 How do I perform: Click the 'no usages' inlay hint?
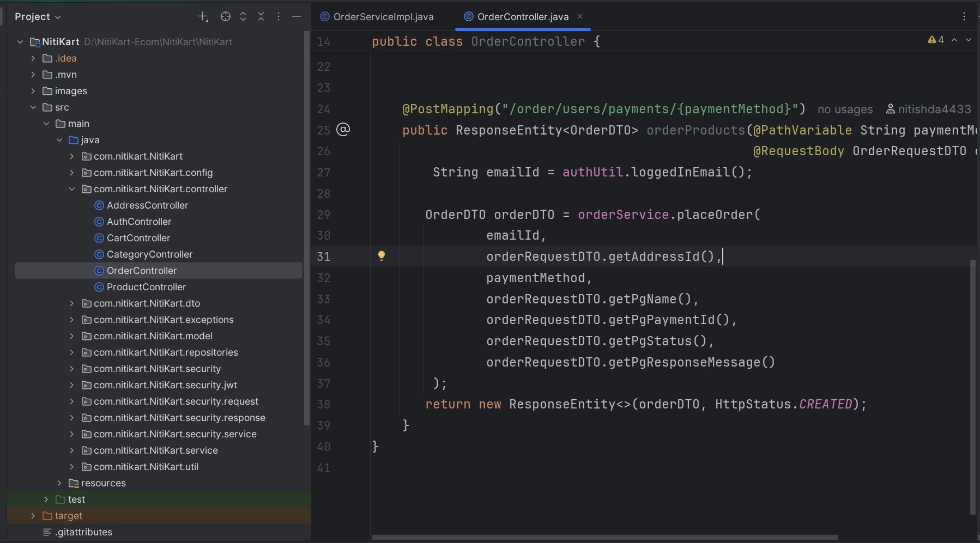(845, 109)
